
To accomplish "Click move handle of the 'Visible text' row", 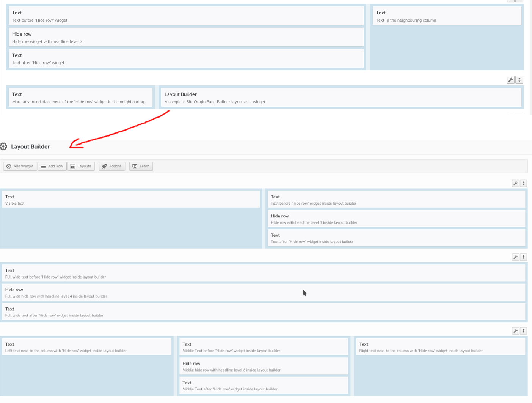I will (x=524, y=183).
